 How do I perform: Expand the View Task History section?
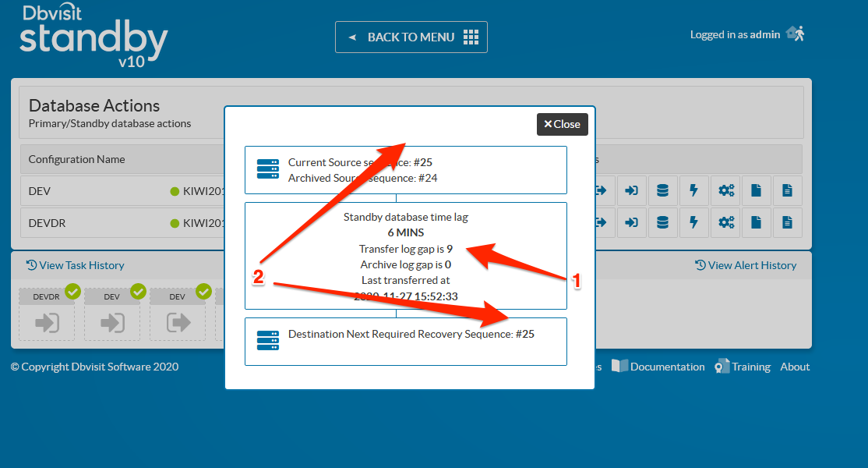76,265
